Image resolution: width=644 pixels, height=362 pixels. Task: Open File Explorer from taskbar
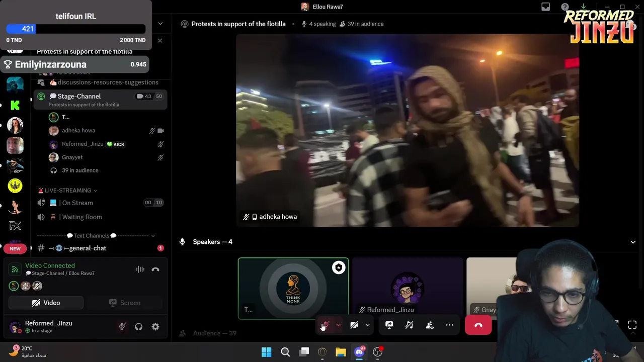coord(341,352)
